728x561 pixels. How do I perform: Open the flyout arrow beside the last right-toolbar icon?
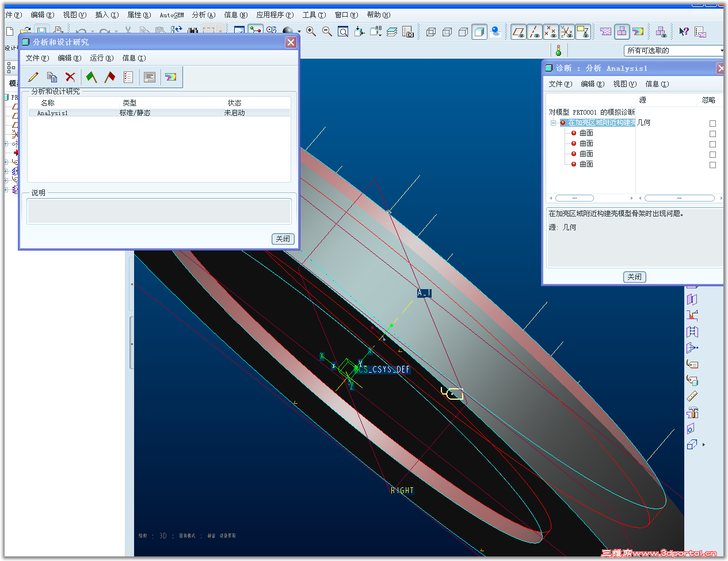click(x=704, y=445)
